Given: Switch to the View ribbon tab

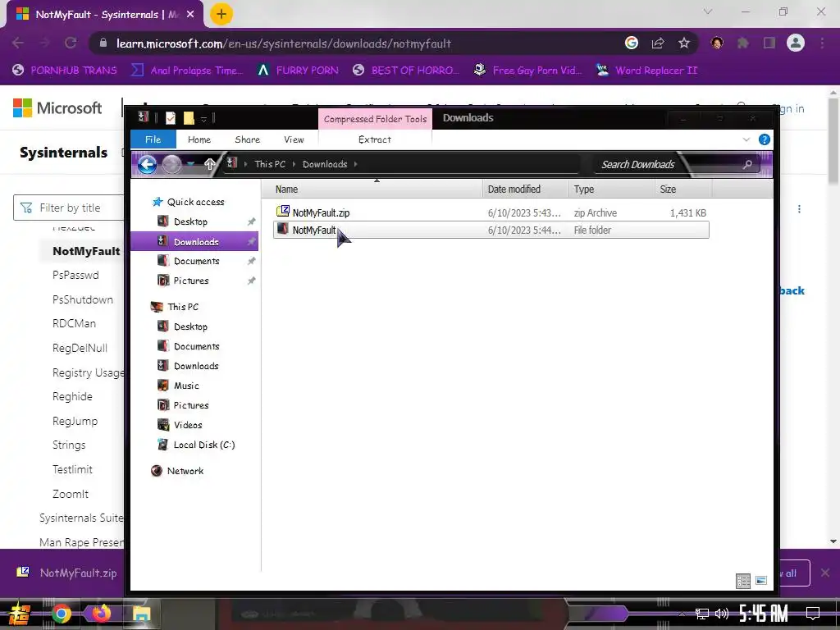Looking at the screenshot, I should pos(294,139).
